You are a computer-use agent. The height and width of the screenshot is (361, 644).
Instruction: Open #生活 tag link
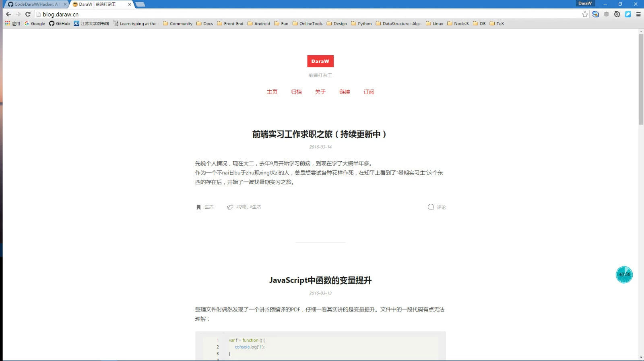click(255, 207)
